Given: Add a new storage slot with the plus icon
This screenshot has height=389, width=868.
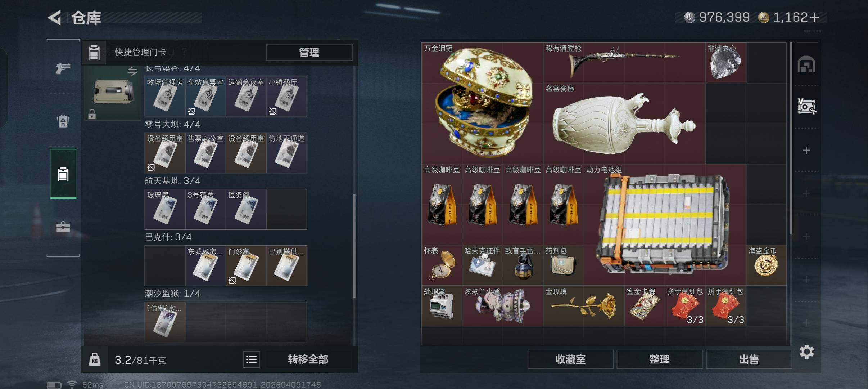Looking at the screenshot, I should [806, 150].
